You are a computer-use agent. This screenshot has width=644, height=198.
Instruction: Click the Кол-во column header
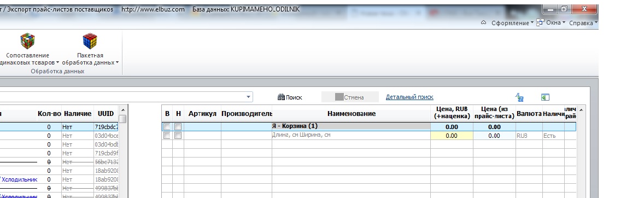click(49, 113)
